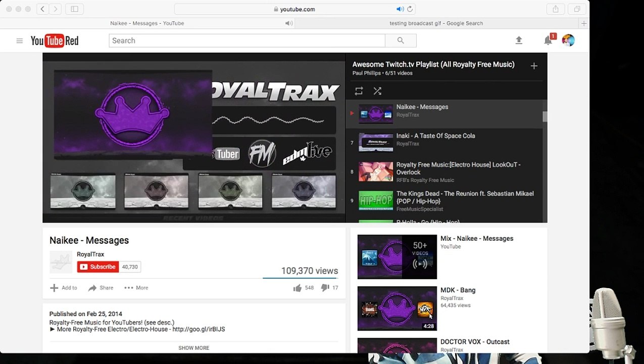The height and width of the screenshot is (364, 644).
Task: Open MDK - Bang thumbnail
Action: click(x=397, y=308)
